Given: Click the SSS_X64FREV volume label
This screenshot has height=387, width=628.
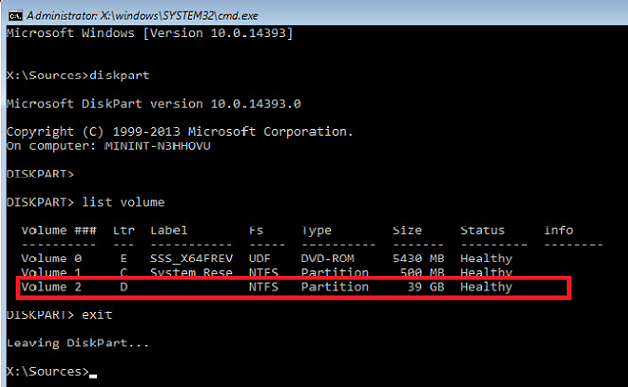Looking at the screenshot, I should tap(191, 258).
